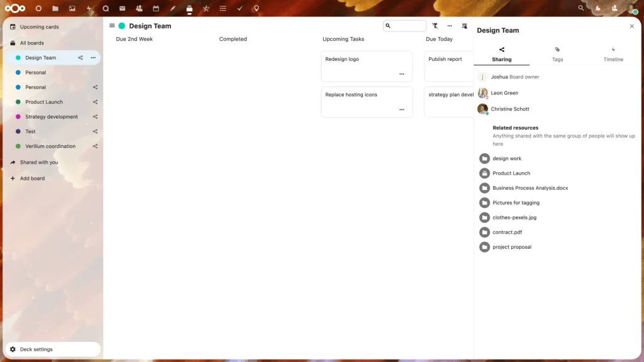
Task: Open the contacts menu icon in top bar
Action: click(x=614, y=8)
